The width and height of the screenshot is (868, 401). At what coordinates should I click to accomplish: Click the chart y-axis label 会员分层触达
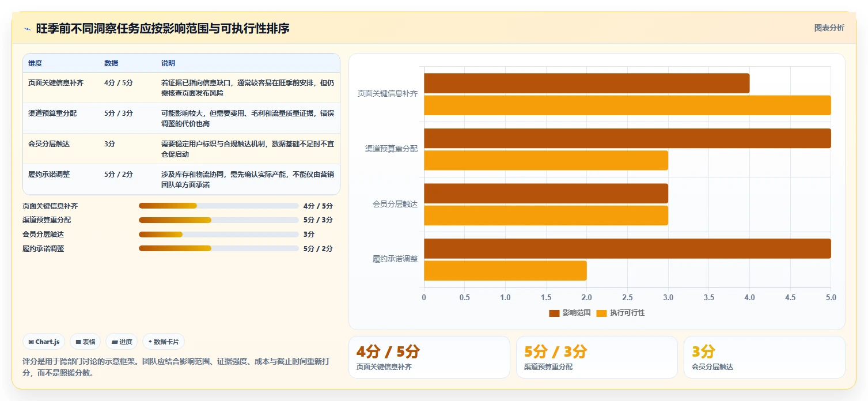[x=395, y=204]
